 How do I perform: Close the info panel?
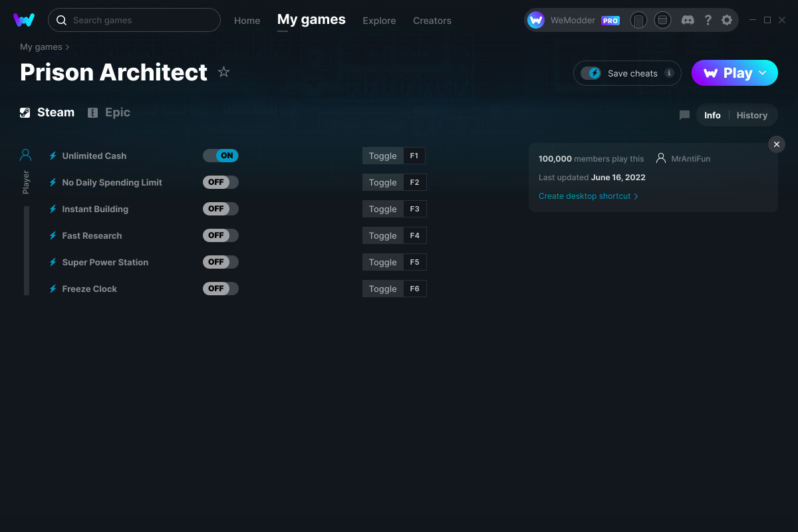point(777,144)
